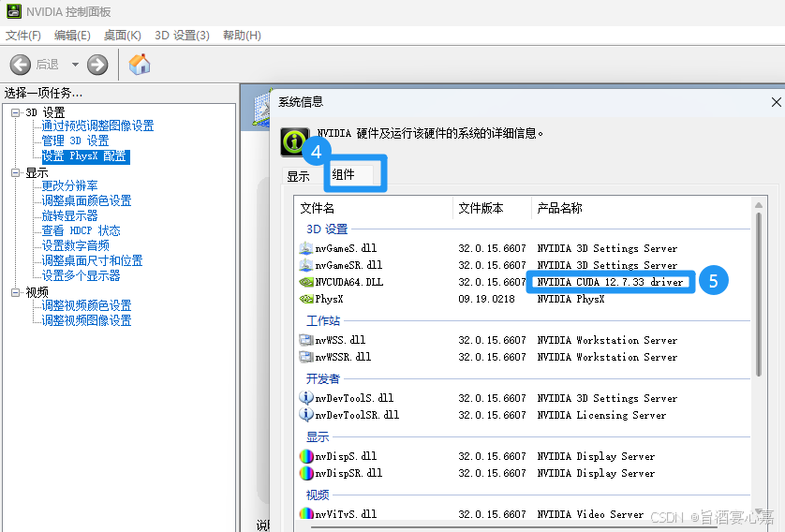Viewport: 785px width, 532px height.
Task: Click the nvWSSR.dll monitor icon
Action: [306, 357]
